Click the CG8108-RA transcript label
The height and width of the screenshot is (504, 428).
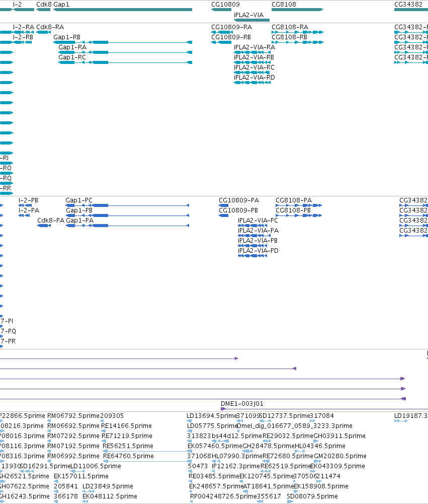pos(290,27)
